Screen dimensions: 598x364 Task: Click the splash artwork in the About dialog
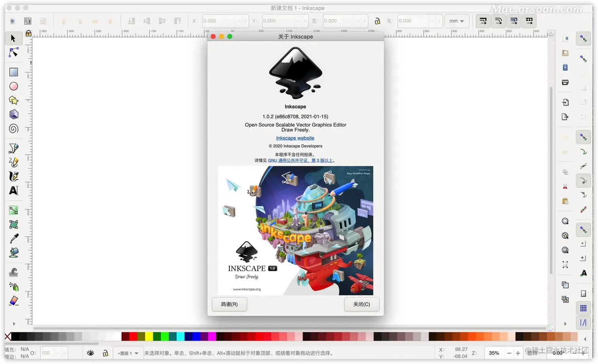296,230
